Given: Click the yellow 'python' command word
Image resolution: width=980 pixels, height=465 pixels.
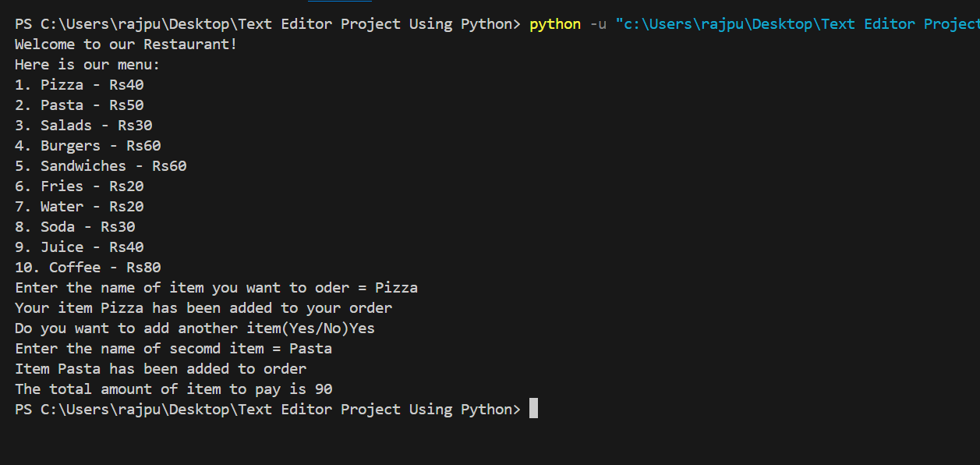Looking at the screenshot, I should pyautogui.click(x=555, y=24).
